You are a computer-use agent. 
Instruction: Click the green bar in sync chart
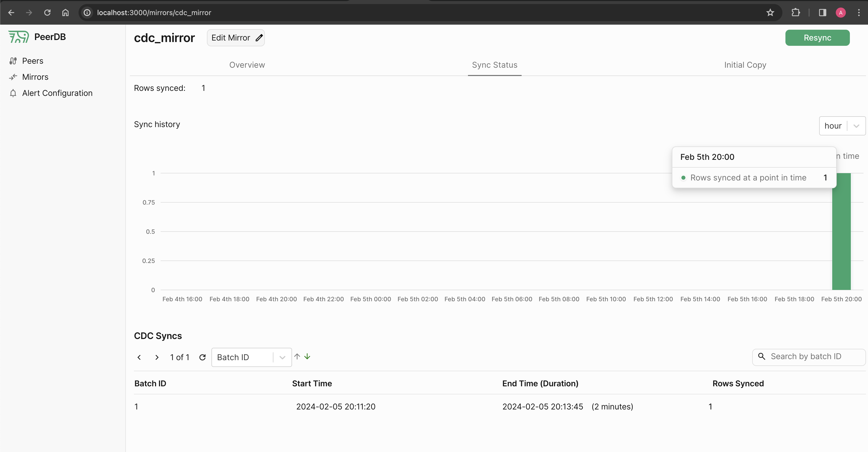coord(841,236)
